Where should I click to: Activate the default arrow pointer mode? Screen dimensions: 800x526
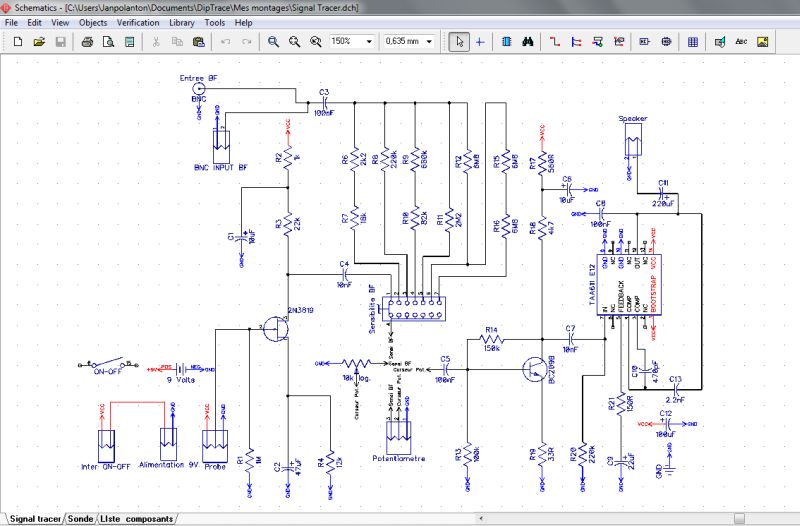459,42
